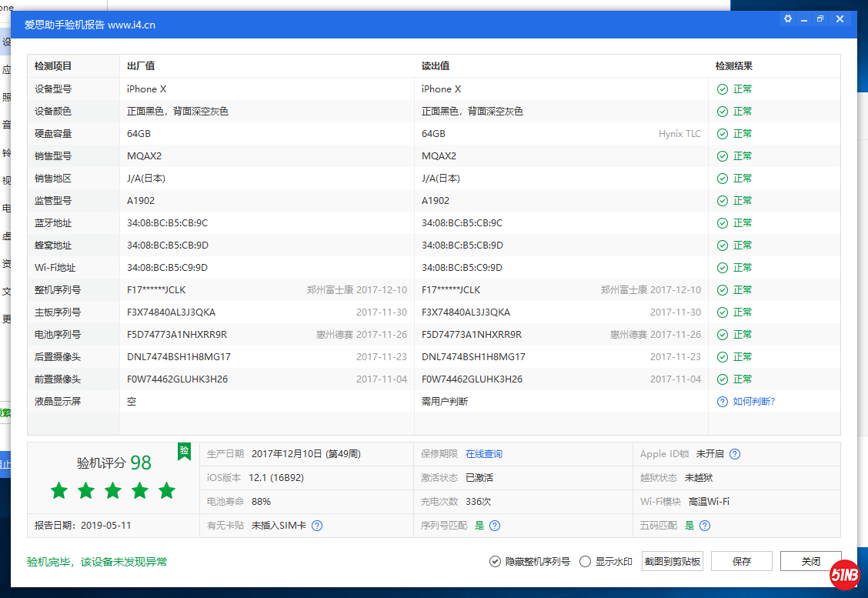Restore the report window size

821,19
